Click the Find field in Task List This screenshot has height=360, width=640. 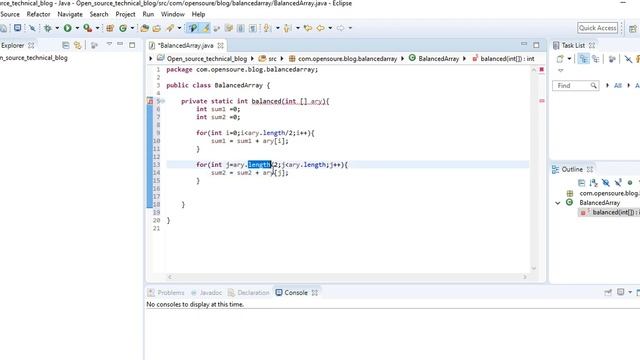pos(576,86)
